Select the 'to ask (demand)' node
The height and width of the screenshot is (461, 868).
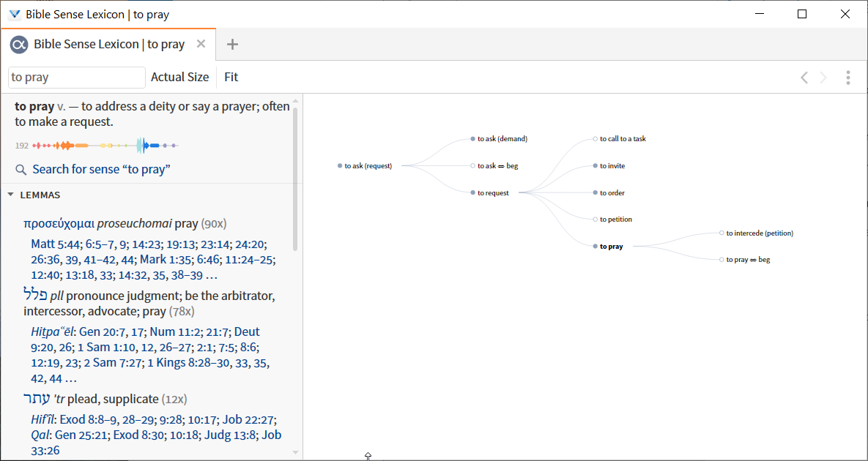502,139
